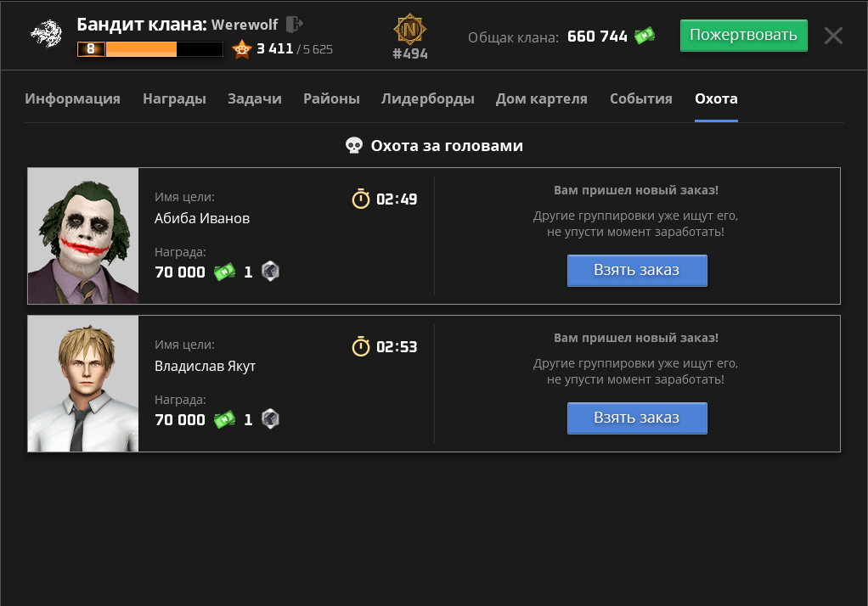Screen dimensions: 868x606
Task: Click the orange star reputation icon
Action: (241, 49)
